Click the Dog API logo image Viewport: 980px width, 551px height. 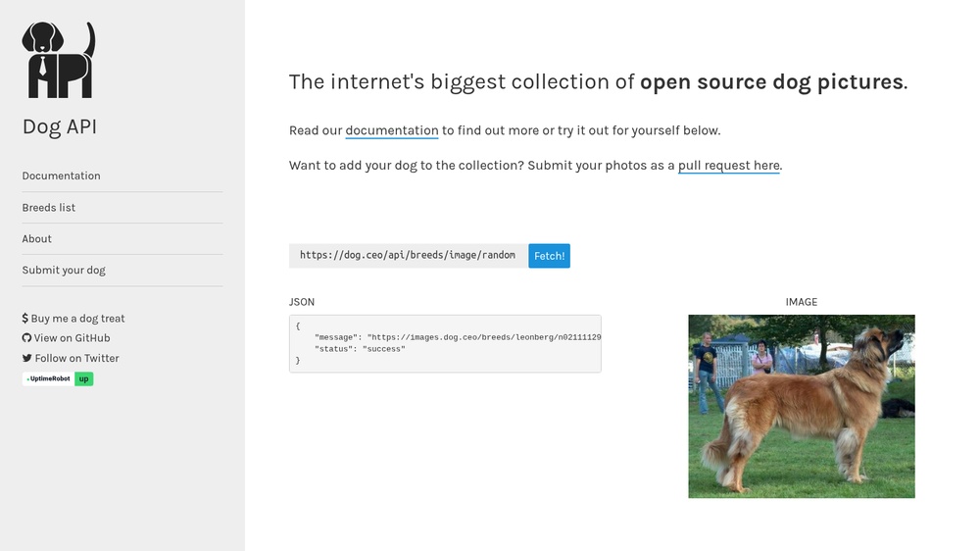pyautogui.click(x=59, y=60)
